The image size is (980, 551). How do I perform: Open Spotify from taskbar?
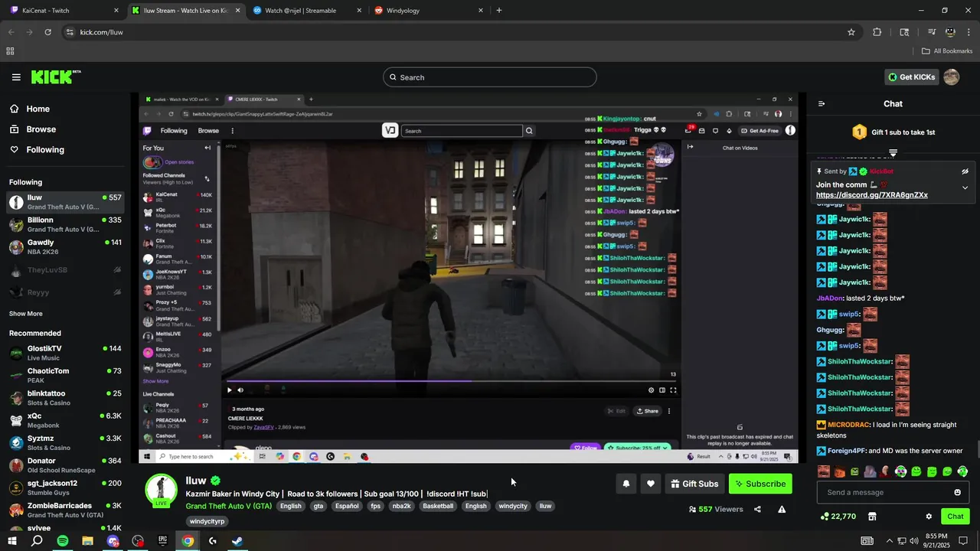coord(63,541)
